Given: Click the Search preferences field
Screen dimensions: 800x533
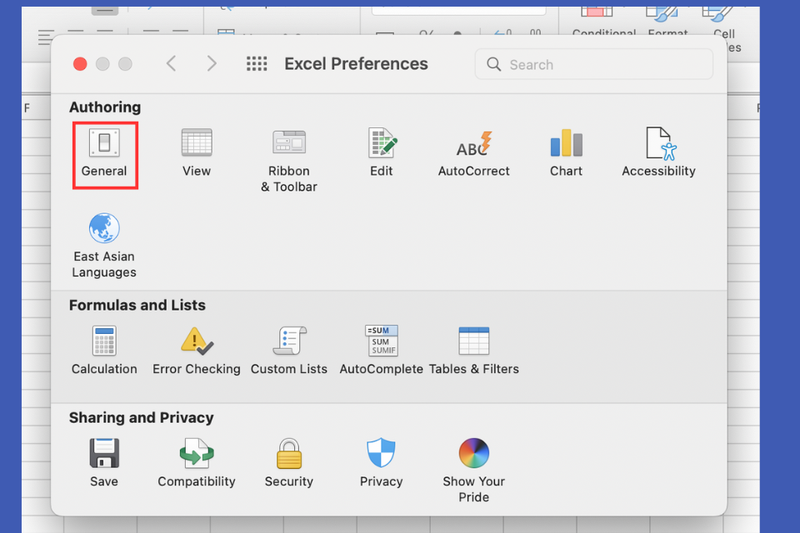Looking at the screenshot, I should [x=594, y=64].
